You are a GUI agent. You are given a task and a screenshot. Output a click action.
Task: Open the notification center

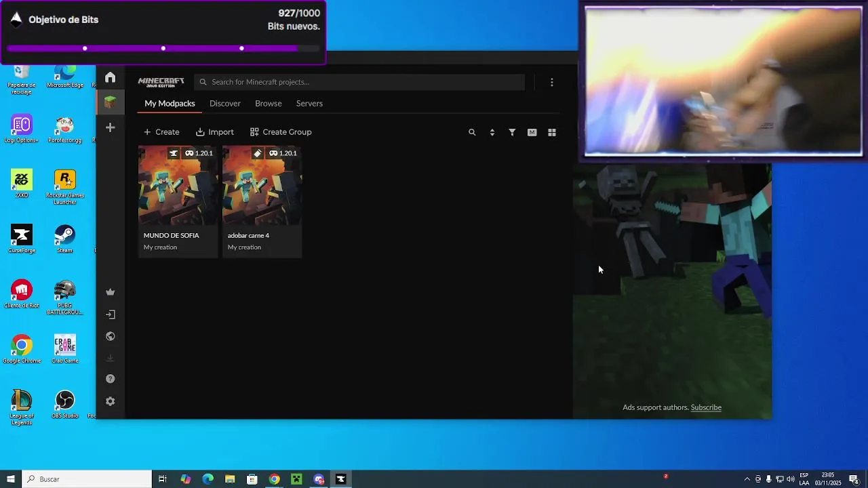(854, 479)
